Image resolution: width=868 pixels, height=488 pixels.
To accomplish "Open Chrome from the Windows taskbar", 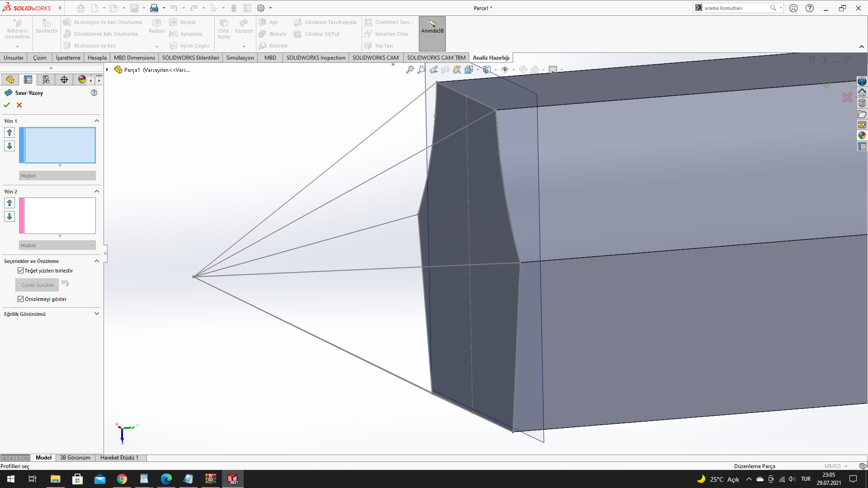I will [122, 479].
